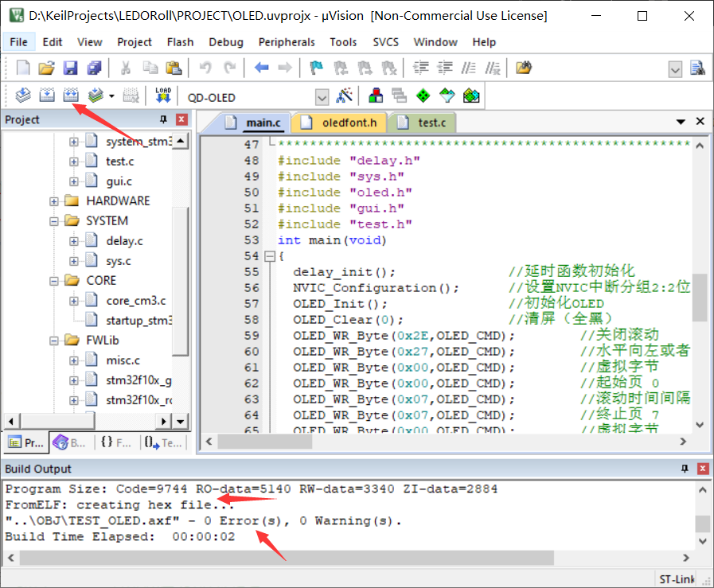Switch to the test.c editor tab
714x588 pixels.
tap(422, 123)
